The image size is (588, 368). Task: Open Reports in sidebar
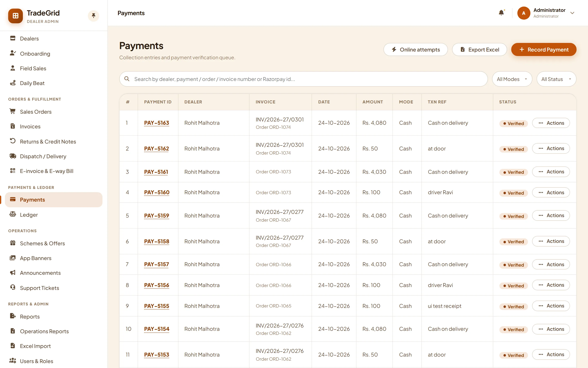point(54,316)
